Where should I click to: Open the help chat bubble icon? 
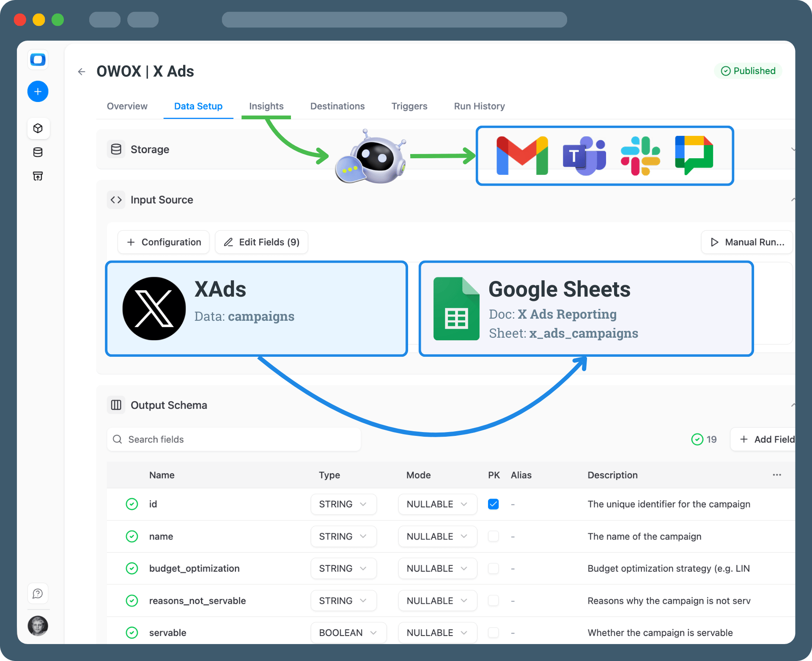coord(38,594)
